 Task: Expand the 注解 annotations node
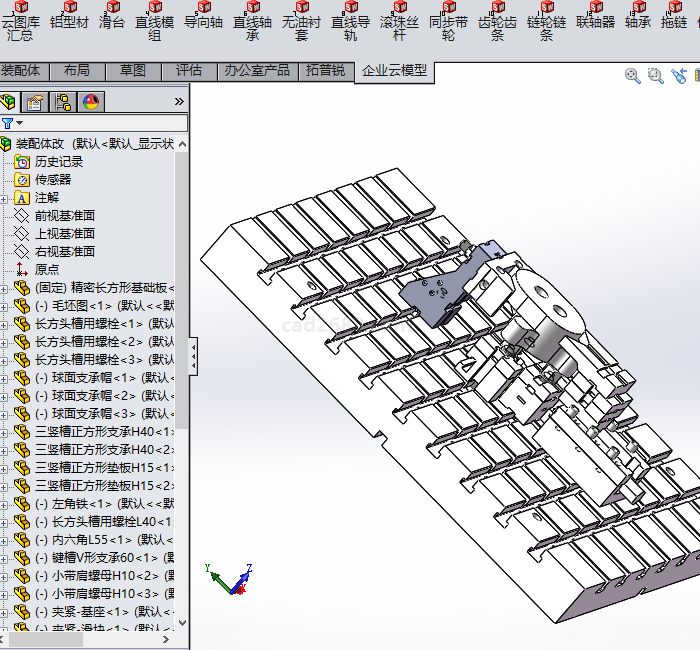[x=6, y=198]
